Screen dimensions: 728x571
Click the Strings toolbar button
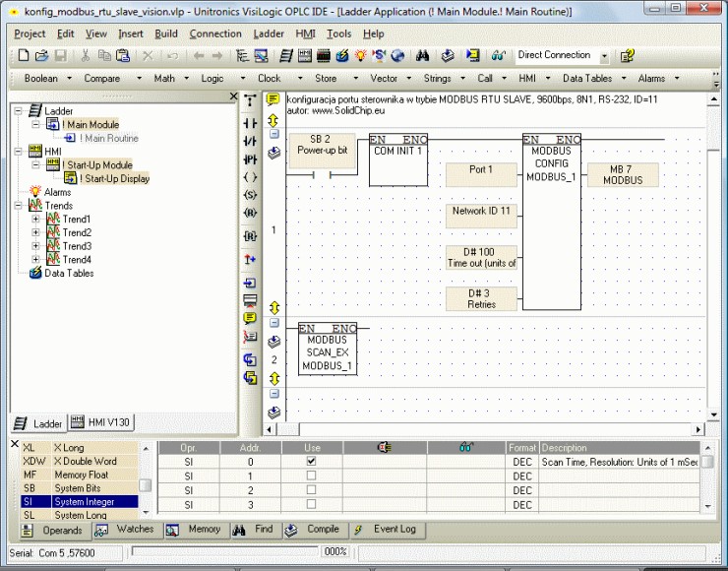pyautogui.click(x=438, y=78)
